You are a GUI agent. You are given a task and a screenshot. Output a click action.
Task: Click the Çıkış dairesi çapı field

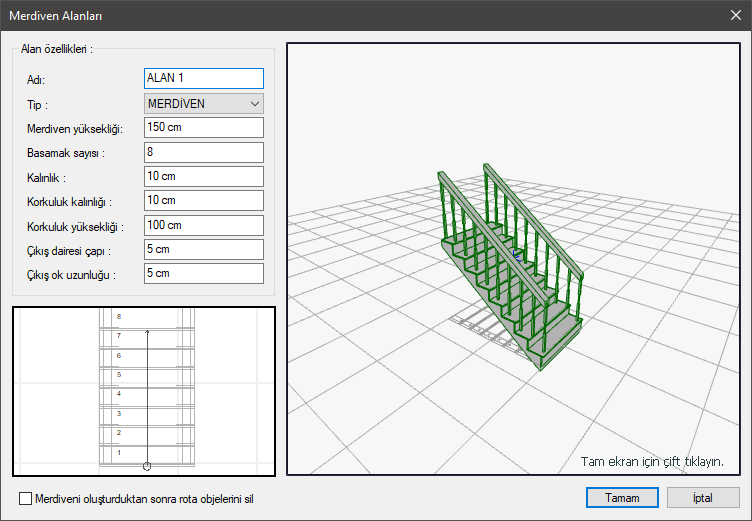click(203, 250)
